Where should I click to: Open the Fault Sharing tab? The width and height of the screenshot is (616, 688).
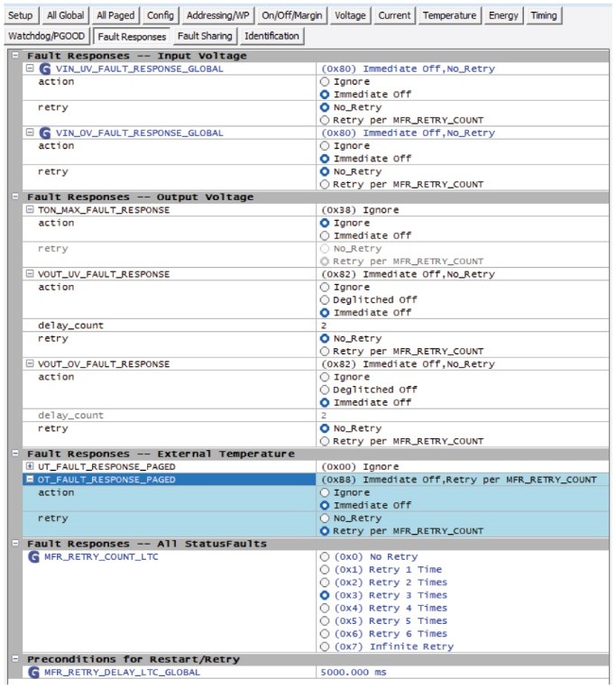205,36
